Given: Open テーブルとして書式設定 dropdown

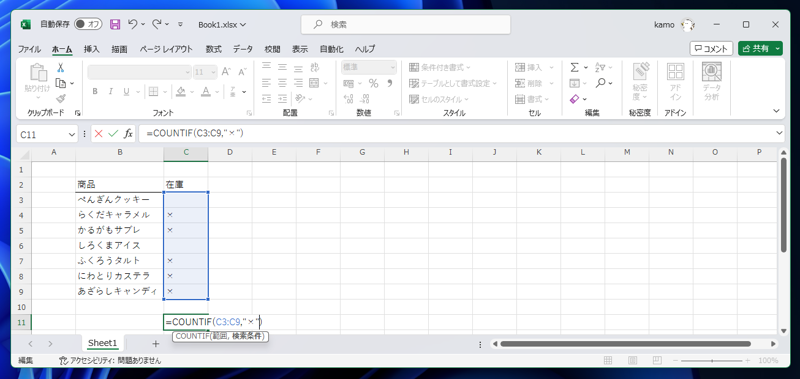Looking at the screenshot, I should (453, 83).
